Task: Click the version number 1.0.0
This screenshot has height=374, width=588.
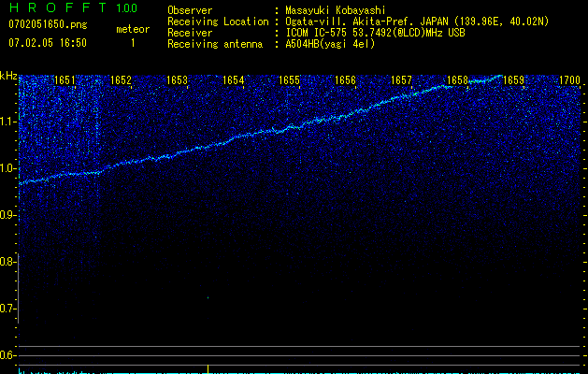Action: pyautogui.click(x=126, y=7)
